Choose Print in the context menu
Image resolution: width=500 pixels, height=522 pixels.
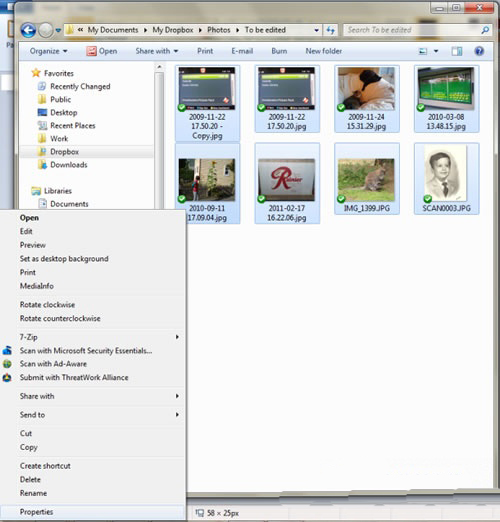[x=93, y=272]
